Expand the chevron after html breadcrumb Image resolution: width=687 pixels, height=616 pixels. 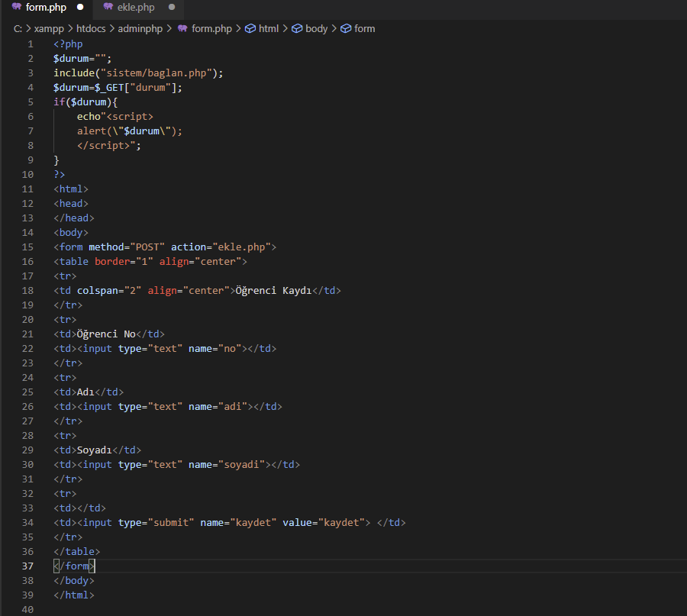click(285, 29)
